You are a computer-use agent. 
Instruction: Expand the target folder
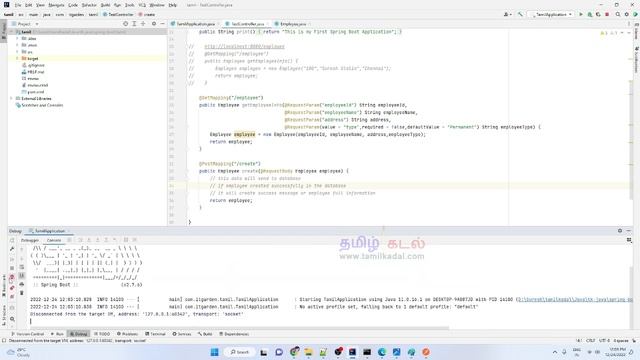[x=17, y=58]
